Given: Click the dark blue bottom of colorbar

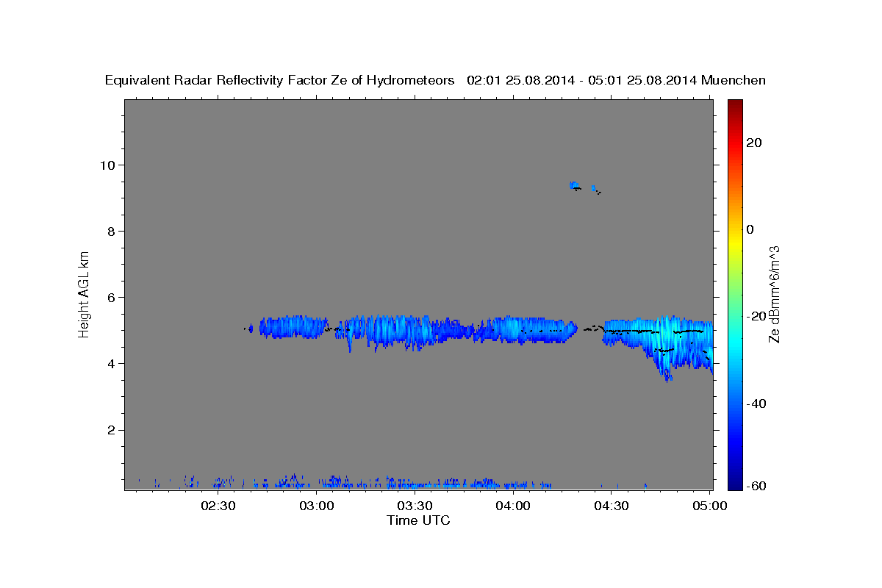Looking at the screenshot, I should [734, 484].
